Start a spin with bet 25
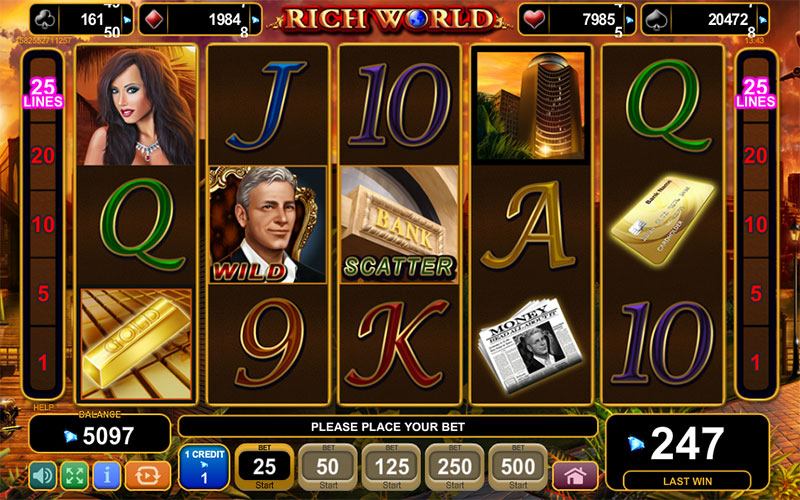The height and width of the screenshot is (500, 800). pos(264,467)
